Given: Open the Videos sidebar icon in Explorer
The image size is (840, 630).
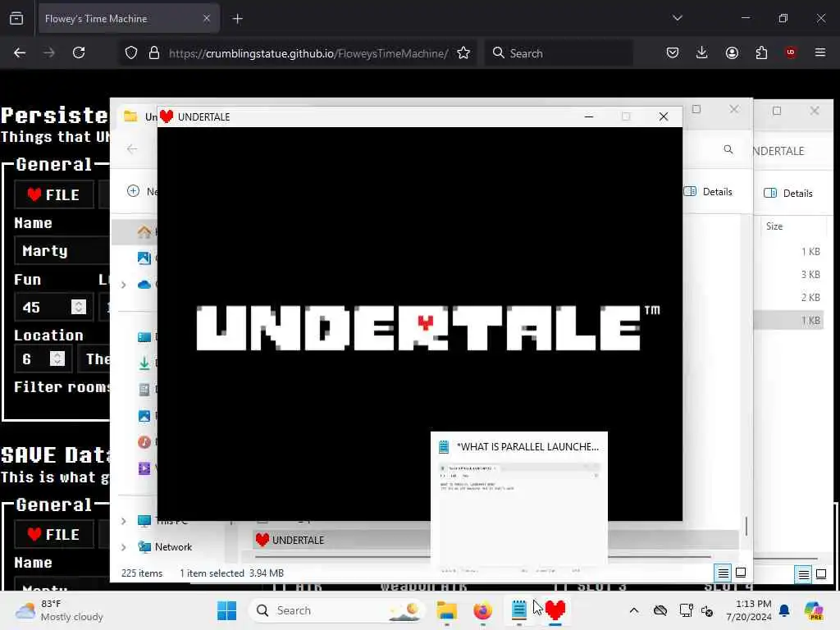Looking at the screenshot, I should pos(144,468).
